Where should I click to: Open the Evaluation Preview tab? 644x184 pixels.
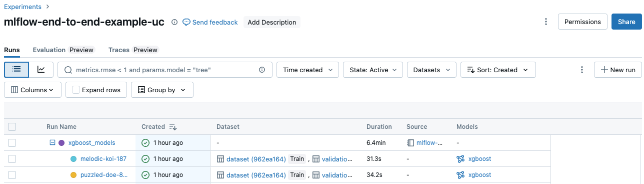tap(63, 50)
